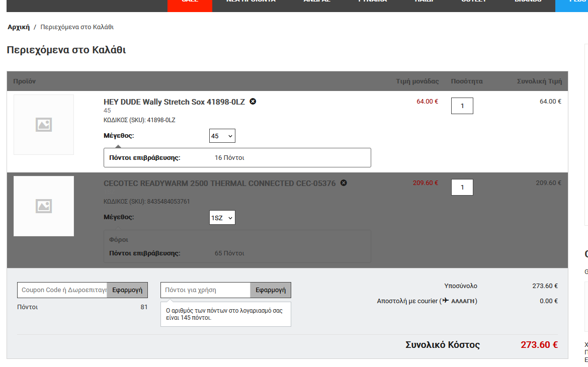Click the Περιεχόμενα στο Καλάθι page heading
This screenshot has width=588, height=367.
coord(66,50)
